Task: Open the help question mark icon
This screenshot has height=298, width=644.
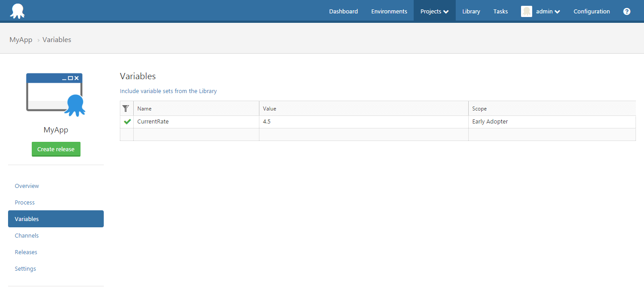Action: [627, 12]
